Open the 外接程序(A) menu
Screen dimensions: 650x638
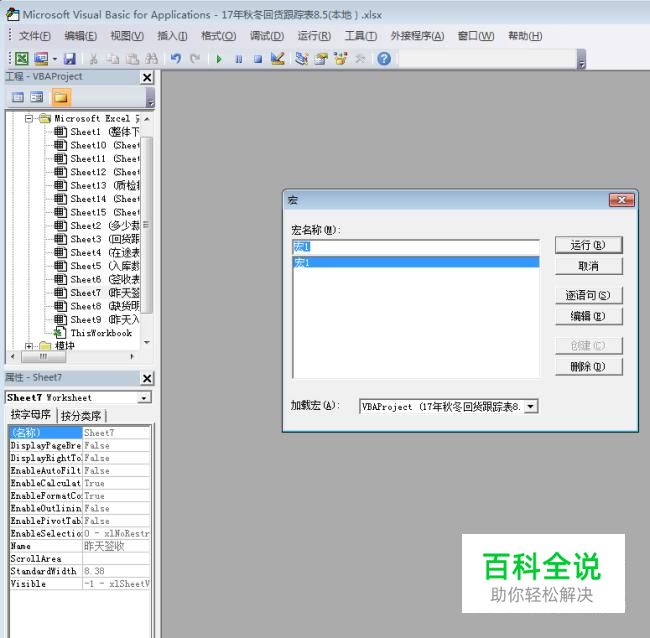point(417,36)
